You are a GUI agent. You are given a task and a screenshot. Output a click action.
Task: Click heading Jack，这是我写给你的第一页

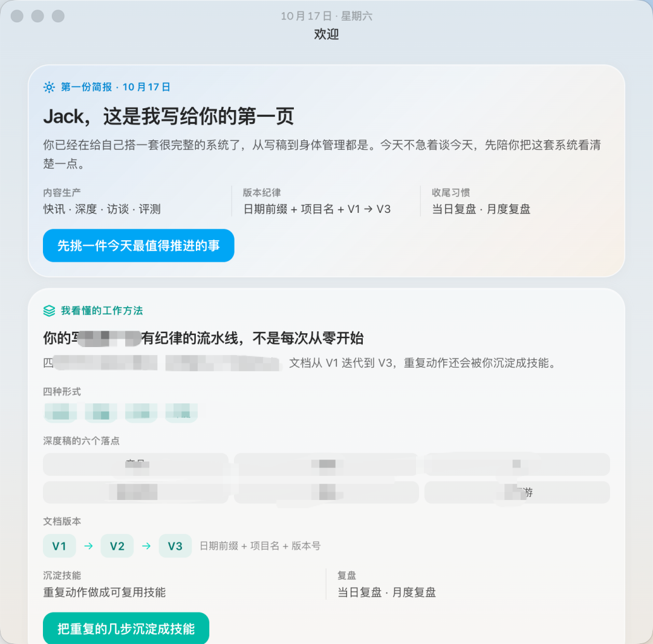(x=169, y=116)
